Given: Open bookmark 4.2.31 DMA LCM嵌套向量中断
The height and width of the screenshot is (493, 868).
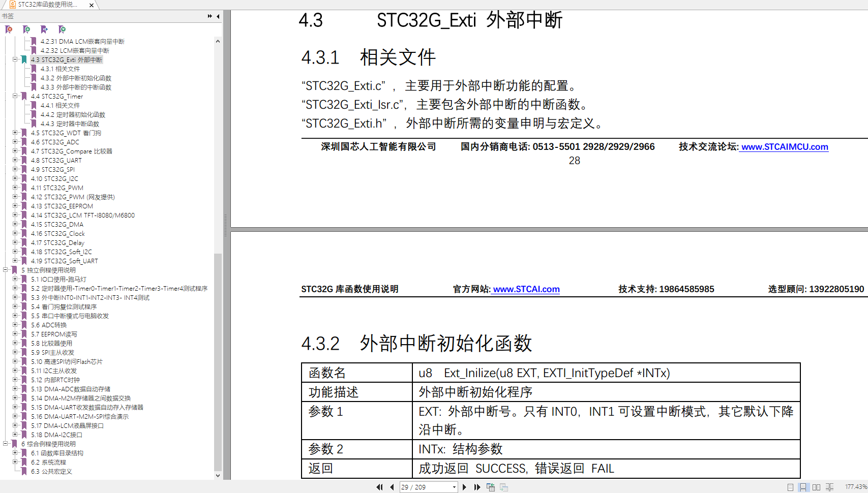Looking at the screenshot, I should tap(82, 41).
